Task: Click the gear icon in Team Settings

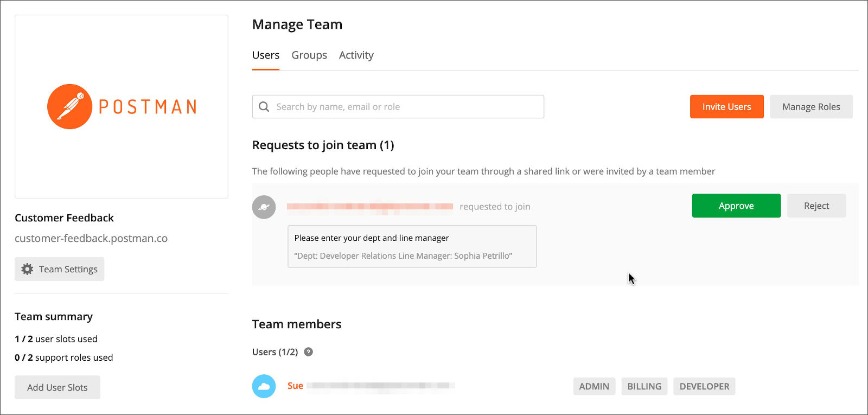Action: (x=27, y=269)
